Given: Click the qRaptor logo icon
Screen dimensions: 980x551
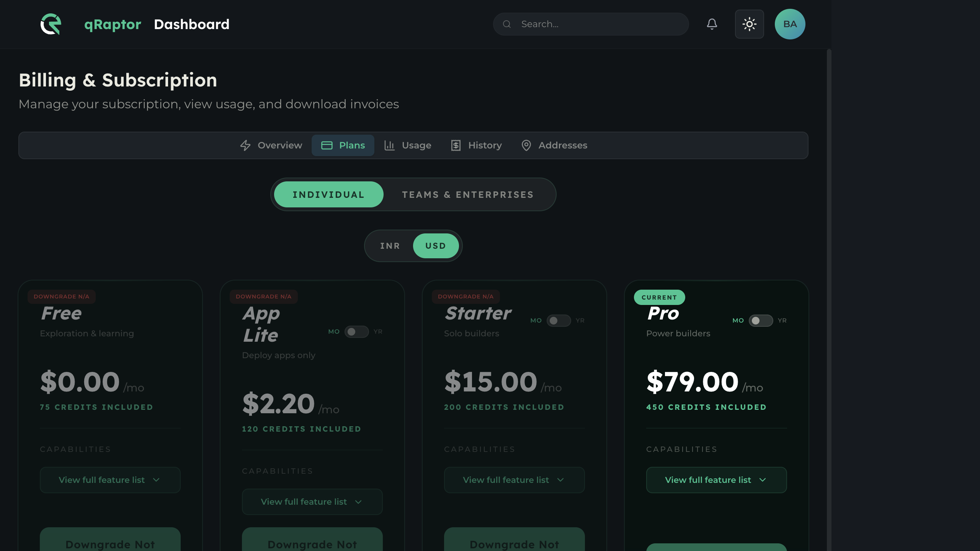Looking at the screenshot, I should coord(51,24).
